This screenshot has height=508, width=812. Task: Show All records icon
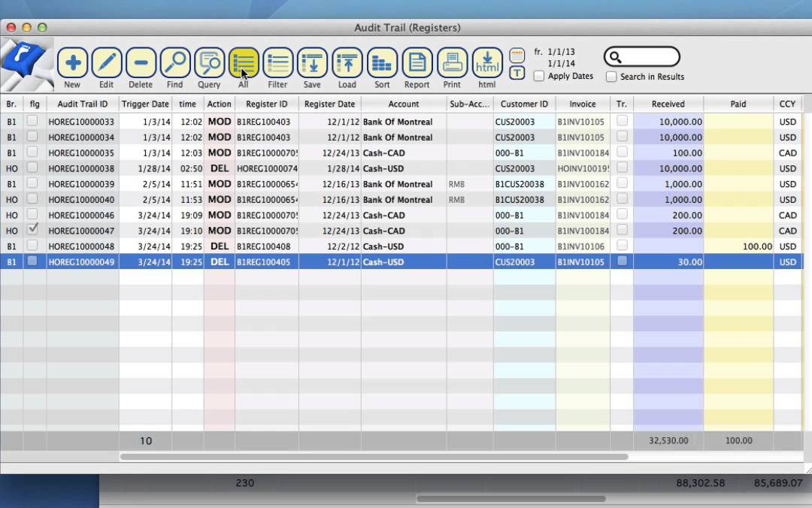click(x=244, y=62)
